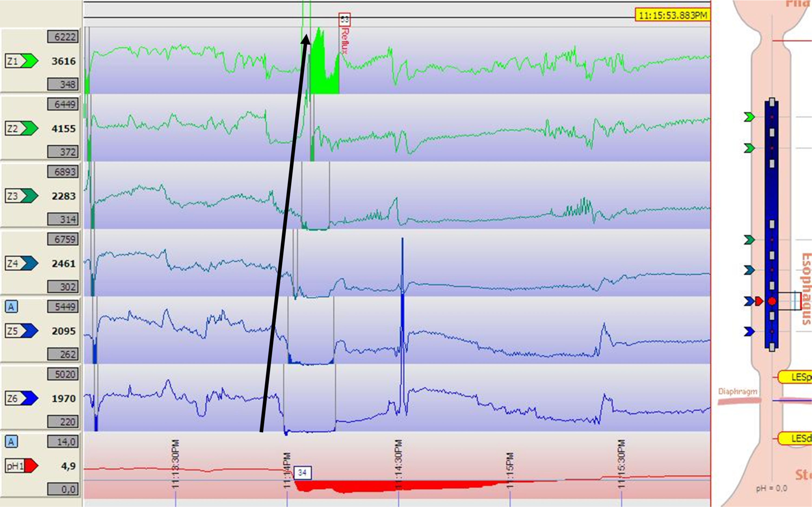Click the 11:14:30PM time axis marker
The image size is (812, 507).
pos(398,465)
